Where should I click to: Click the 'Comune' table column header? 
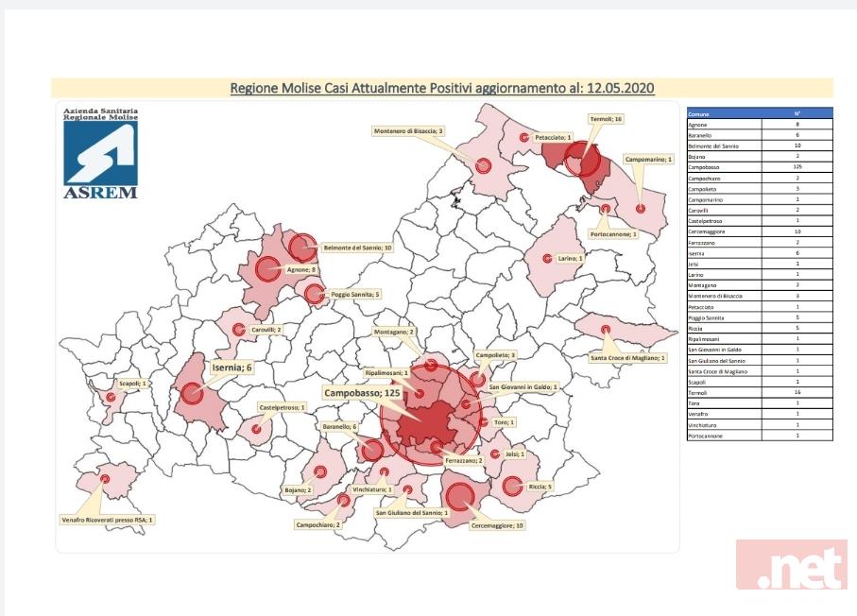(724, 113)
